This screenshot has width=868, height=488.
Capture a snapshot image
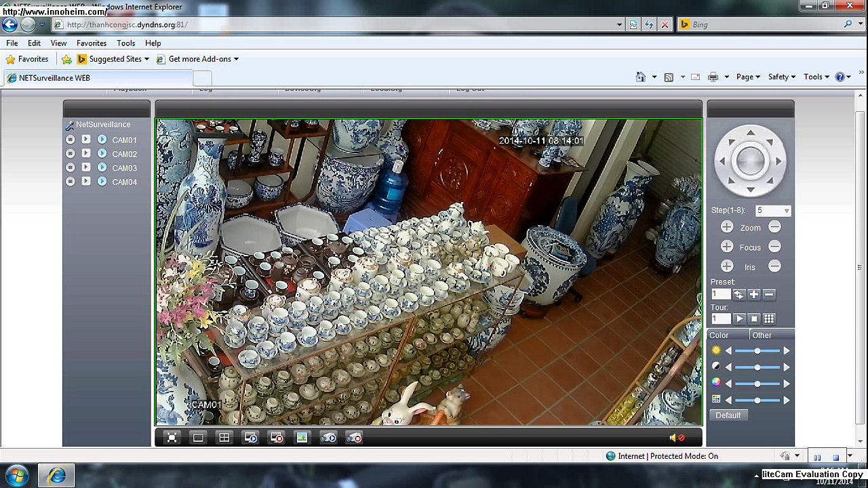click(x=302, y=438)
